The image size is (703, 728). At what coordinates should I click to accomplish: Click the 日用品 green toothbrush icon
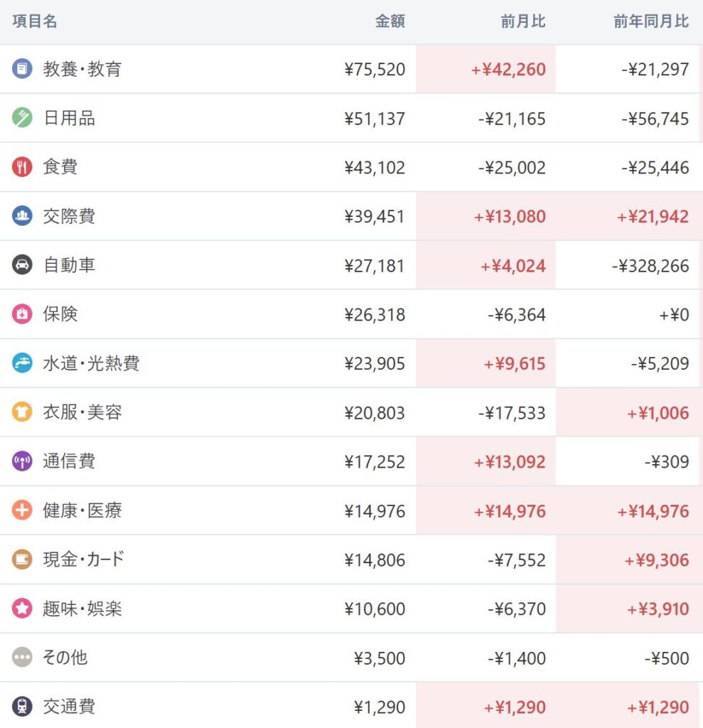point(22,117)
